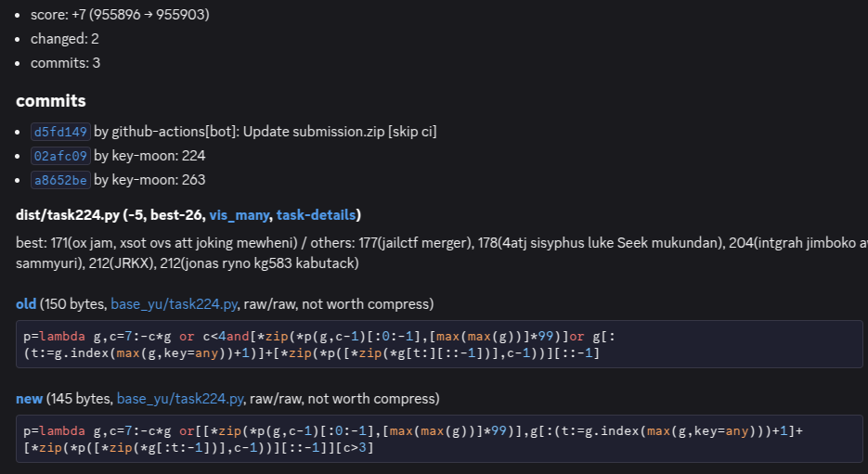868x474 pixels.
Task: Click 'by key-moon: 263' commit text
Action: [x=149, y=180]
